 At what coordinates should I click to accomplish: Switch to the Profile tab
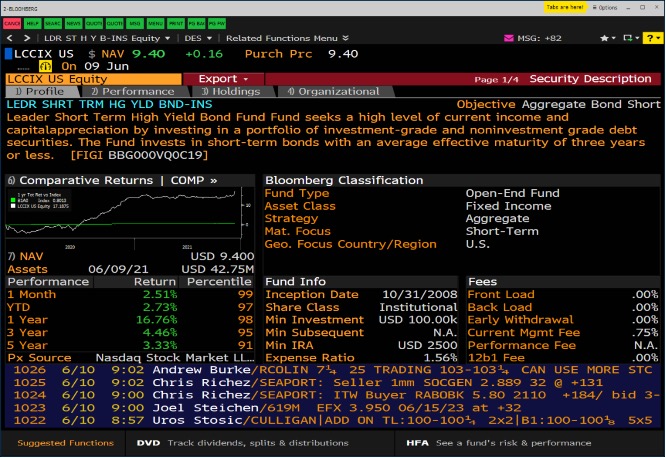pos(42,91)
